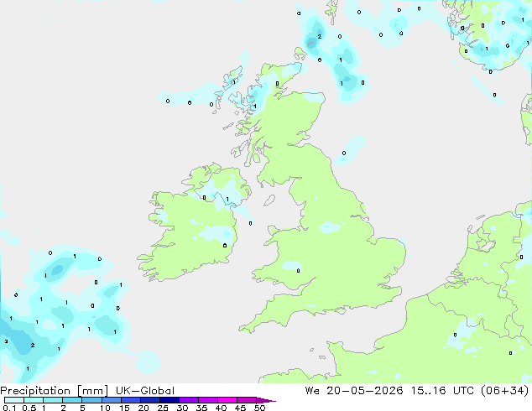Click the 20–25 mm legend swatch
Viewport: 532px width, 411px height.
[x=149, y=400]
